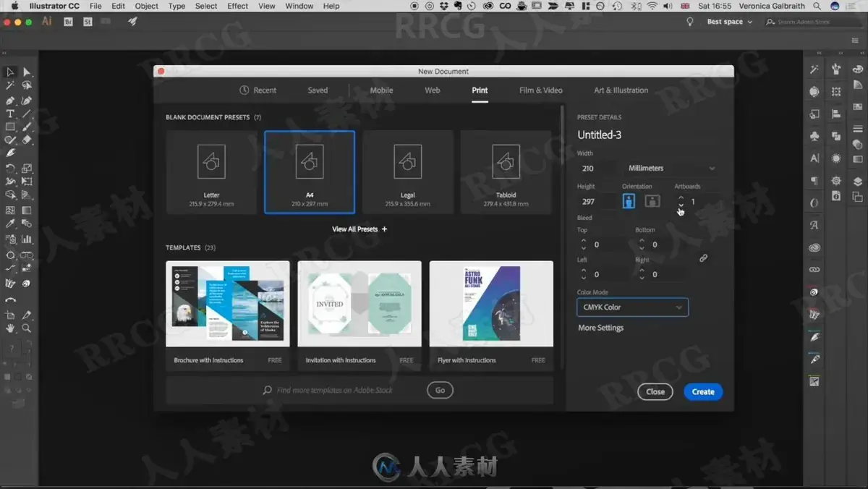Viewport: 868px width, 489px height.
Task: Open Adobe Stock with the St icon
Action: point(88,22)
